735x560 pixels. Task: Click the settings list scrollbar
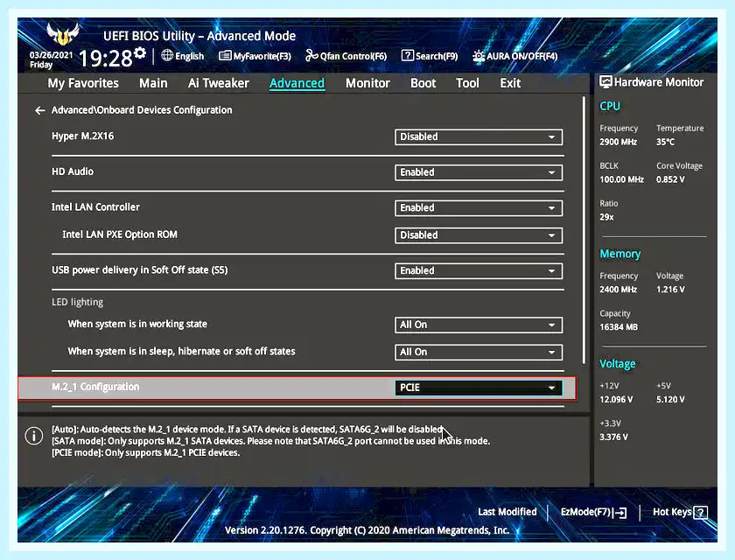(x=584, y=229)
